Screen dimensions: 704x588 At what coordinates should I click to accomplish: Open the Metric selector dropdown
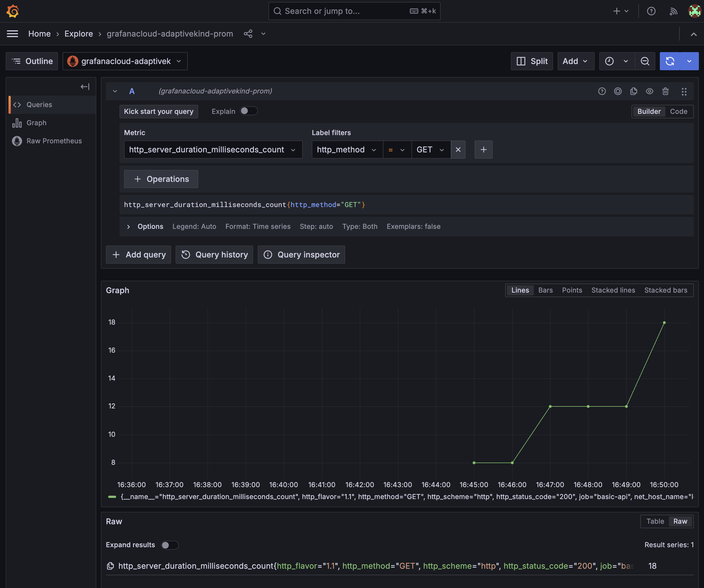click(213, 150)
